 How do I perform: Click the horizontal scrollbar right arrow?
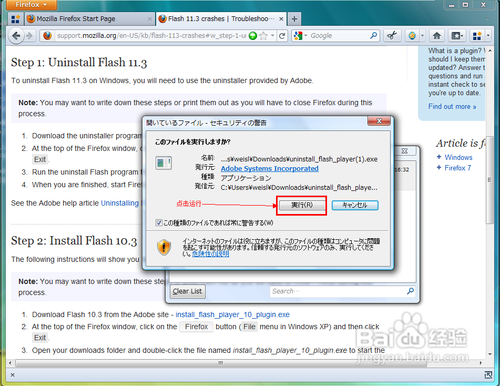(480, 363)
